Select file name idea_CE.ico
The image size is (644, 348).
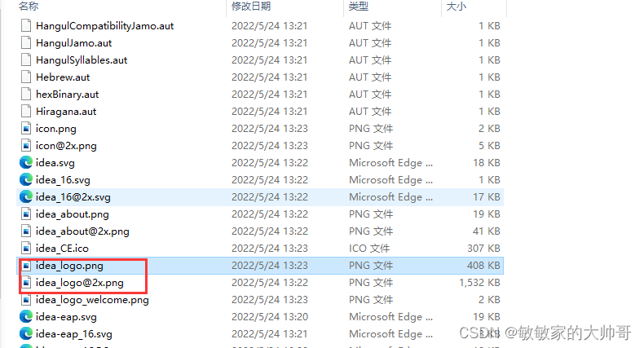[62, 249]
